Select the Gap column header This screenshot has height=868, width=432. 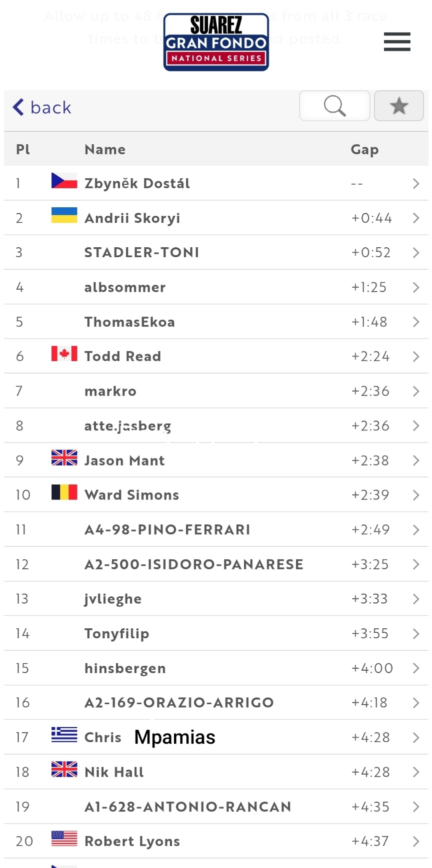[x=364, y=149]
